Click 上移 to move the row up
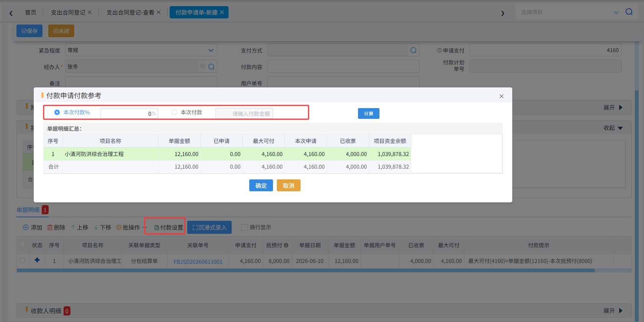The width and height of the screenshot is (644, 322). [80, 227]
